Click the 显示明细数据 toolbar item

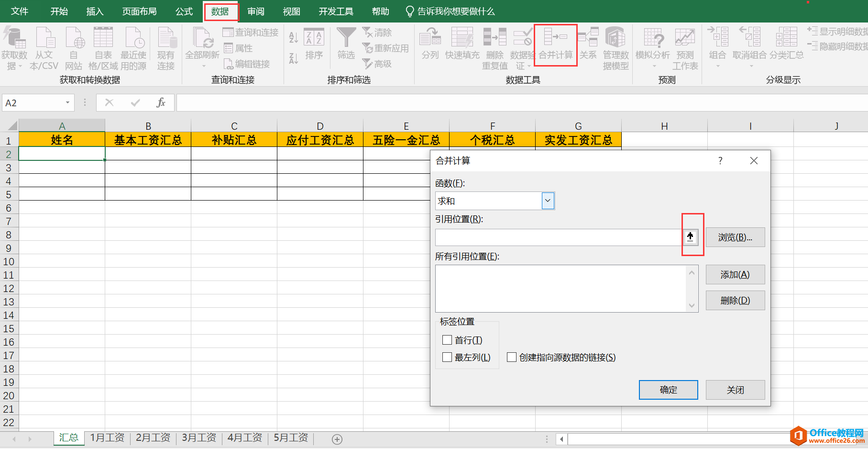(x=837, y=32)
